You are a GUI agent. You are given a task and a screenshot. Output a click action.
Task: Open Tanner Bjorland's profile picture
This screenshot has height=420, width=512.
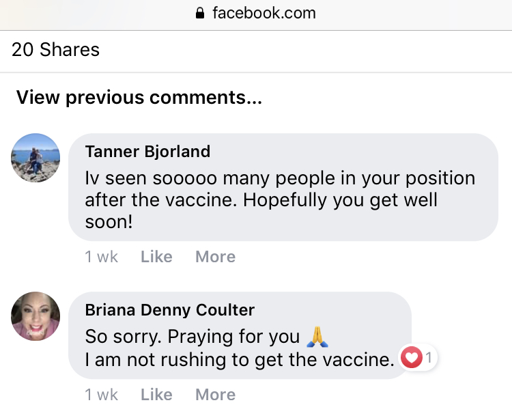point(35,158)
